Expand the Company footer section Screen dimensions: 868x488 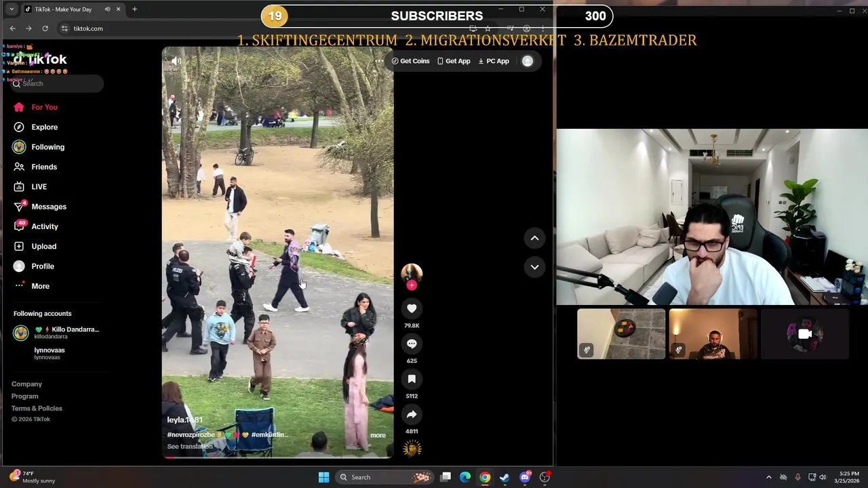pos(26,384)
